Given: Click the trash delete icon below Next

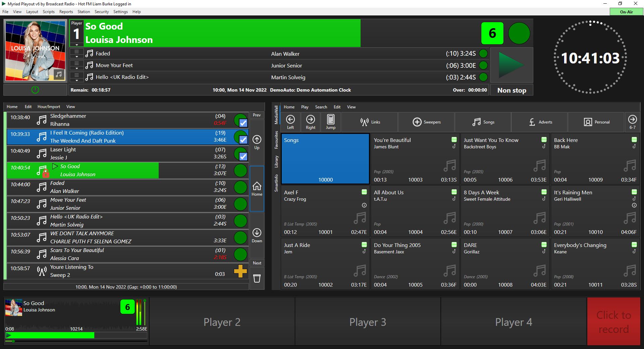Looking at the screenshot, I should 257,278.
